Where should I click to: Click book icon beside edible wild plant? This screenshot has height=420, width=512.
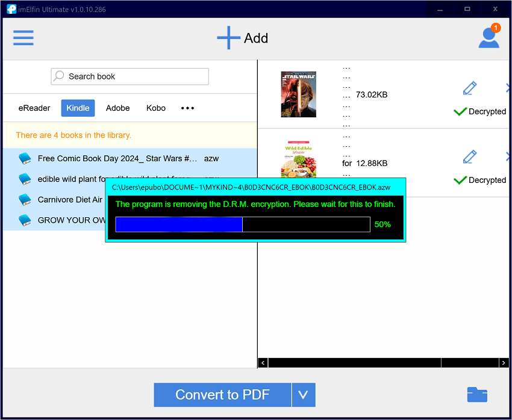click(x=25, y=179)
